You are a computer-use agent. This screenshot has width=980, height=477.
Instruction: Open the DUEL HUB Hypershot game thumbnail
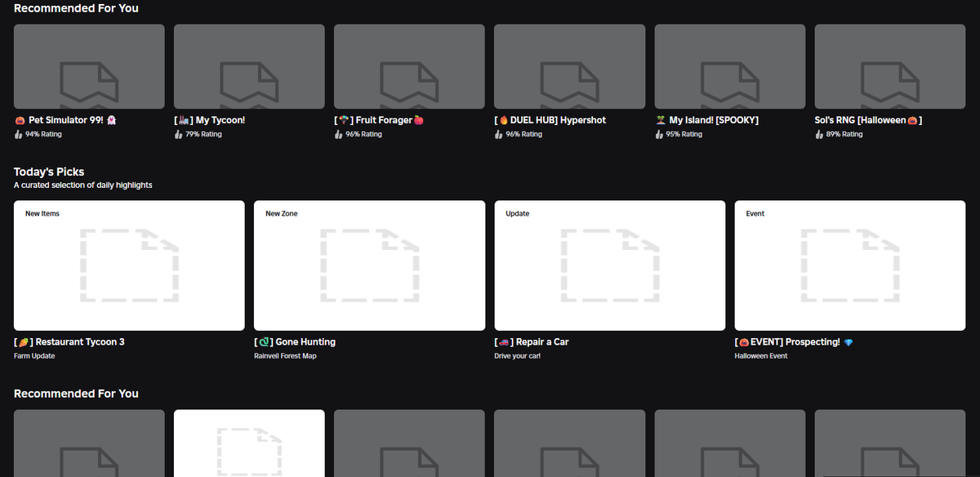click(x=569, y=66)
